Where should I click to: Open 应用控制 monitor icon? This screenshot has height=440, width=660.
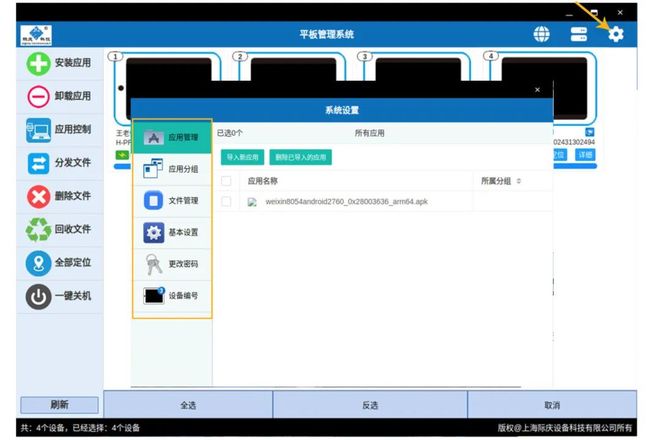[38, 130]
